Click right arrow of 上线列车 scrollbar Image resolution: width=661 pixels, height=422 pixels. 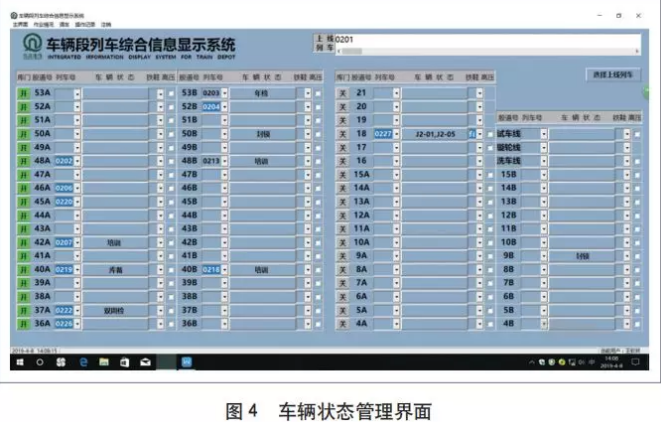click(x=637, y=51)
